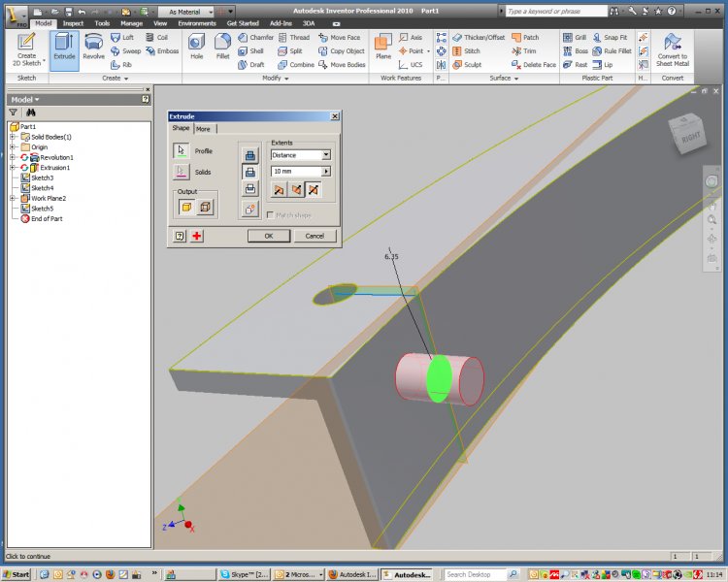Choose the Split tool
The image size is (728, 582).
pyautogui.click(x=290, y=51)
